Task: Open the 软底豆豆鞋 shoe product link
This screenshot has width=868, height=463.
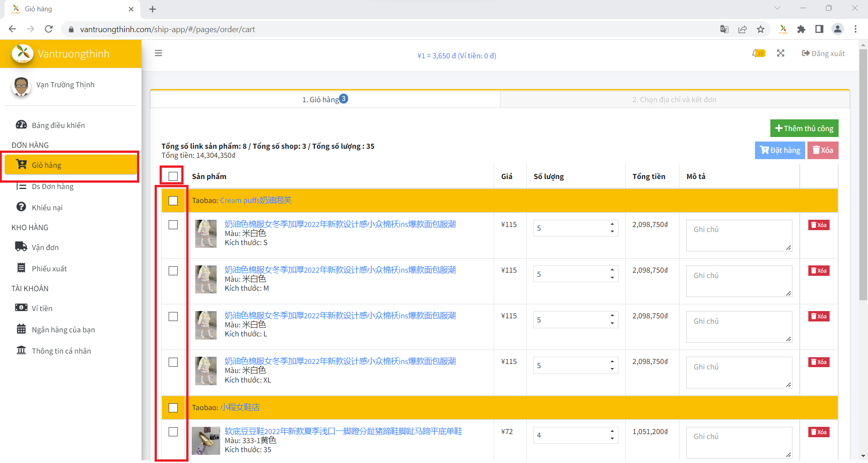Action: [x=343, y=431]
